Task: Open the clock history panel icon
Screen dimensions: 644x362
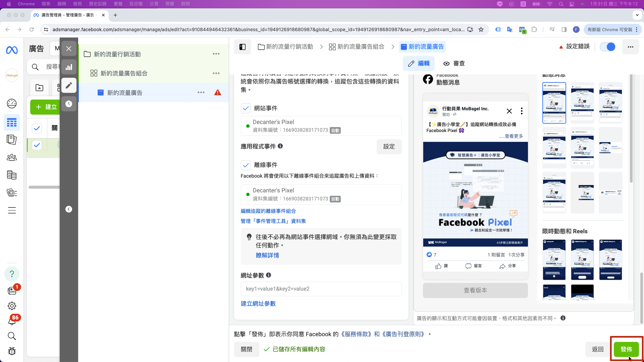Action: (x=69, y=104)
